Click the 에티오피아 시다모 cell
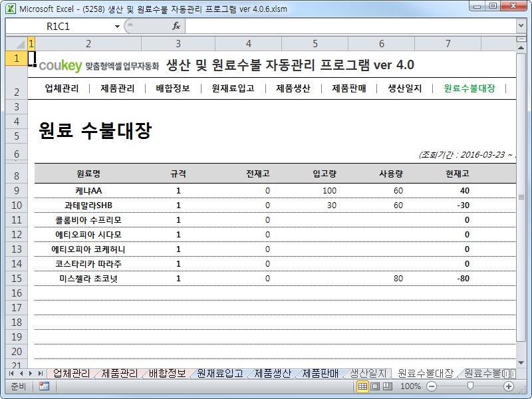Image resolution: width=532 pixels, height=399 pixels. [x=88, y=235]
